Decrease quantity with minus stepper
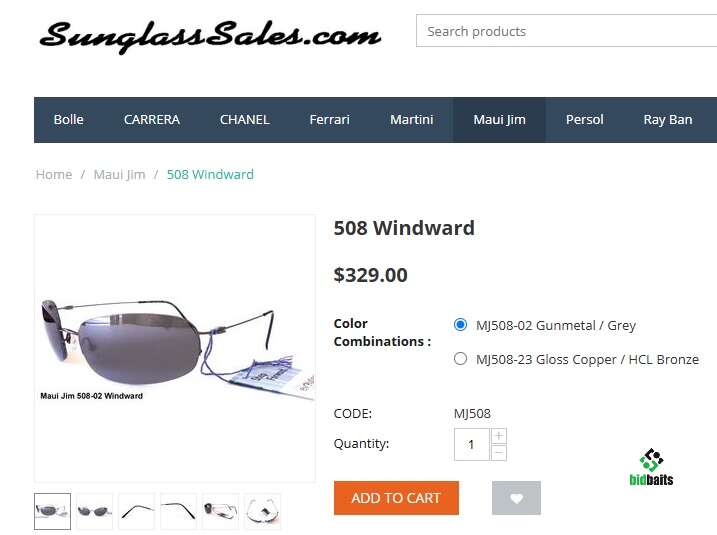 click(x=499, y=453)
